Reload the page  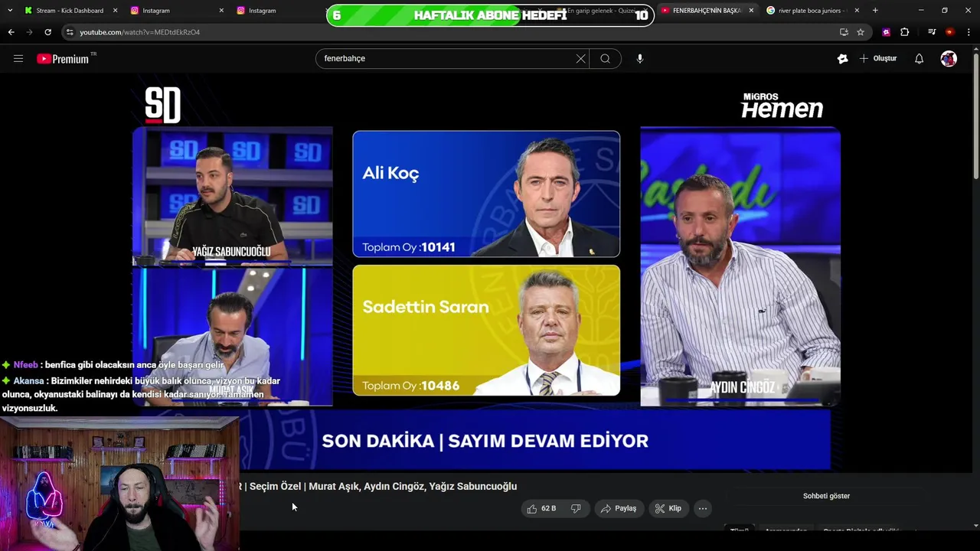click(47, 32)
